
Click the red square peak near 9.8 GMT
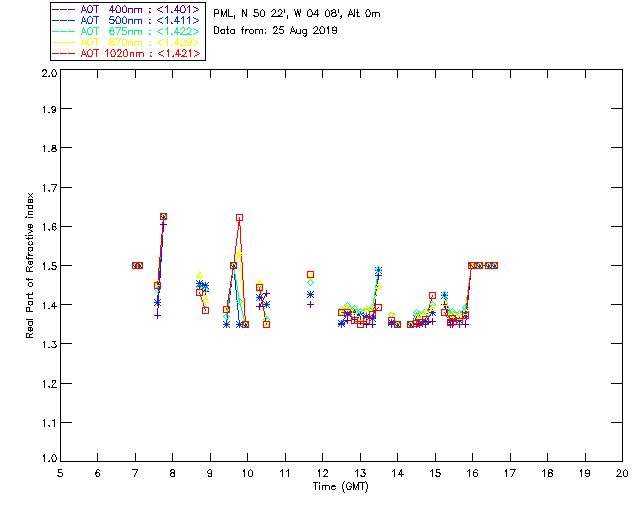pyautogui.click(x=240, y=218)
